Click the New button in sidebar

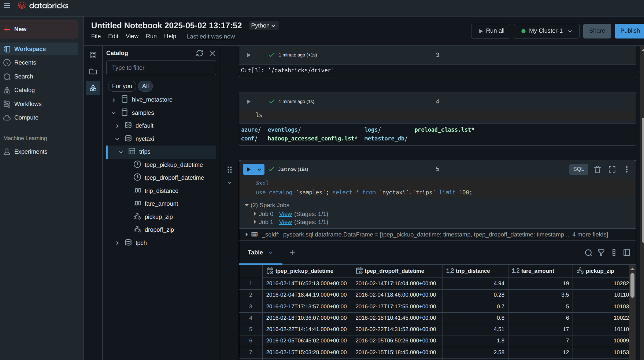(x=39, y=29)
